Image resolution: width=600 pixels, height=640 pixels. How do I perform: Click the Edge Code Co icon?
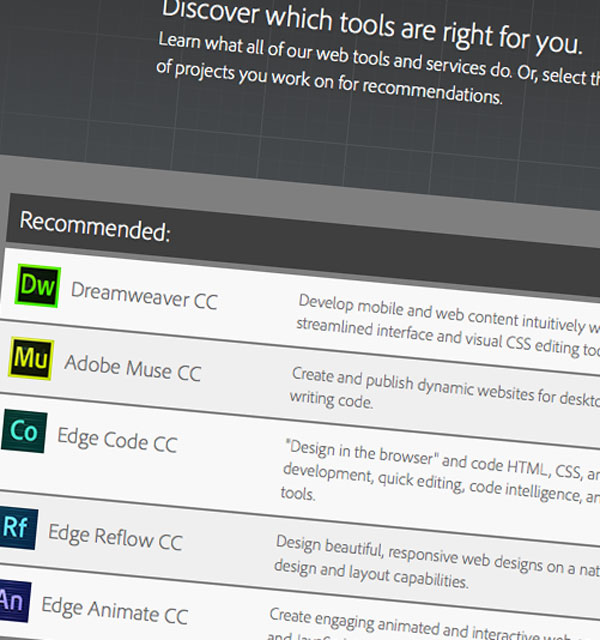click(x=24, y=431)
